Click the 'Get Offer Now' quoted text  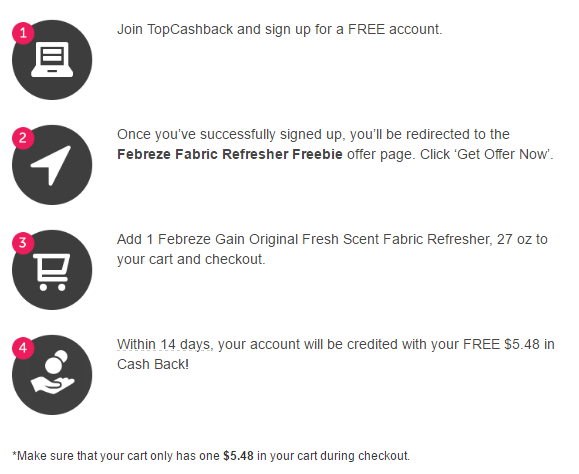[503, 154]
